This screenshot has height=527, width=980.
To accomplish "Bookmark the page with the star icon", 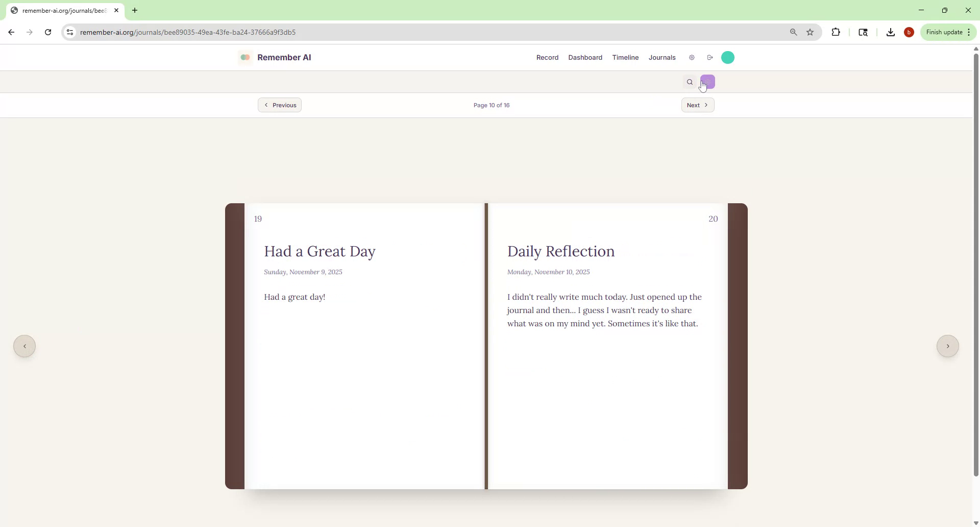I will point(810,32).
